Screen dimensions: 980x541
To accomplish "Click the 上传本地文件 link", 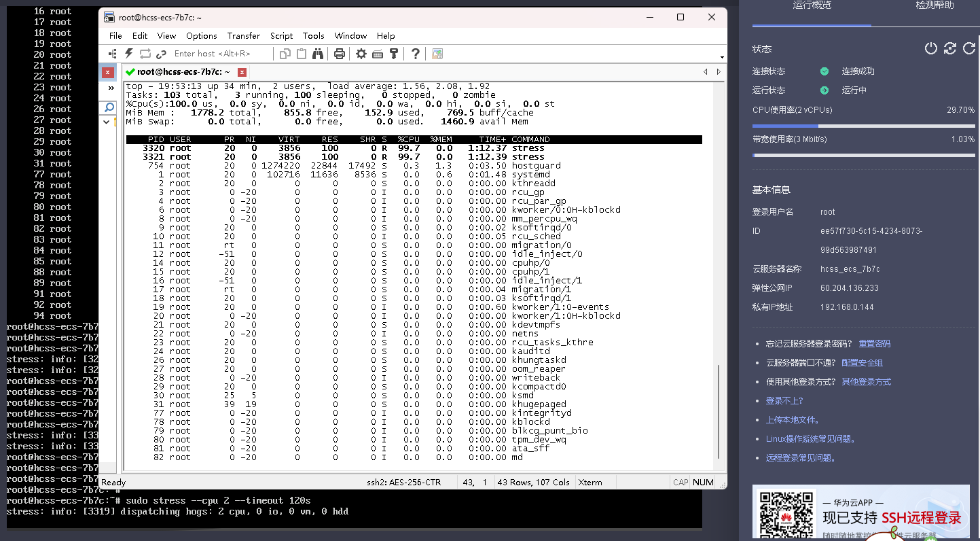I will 793,420.
